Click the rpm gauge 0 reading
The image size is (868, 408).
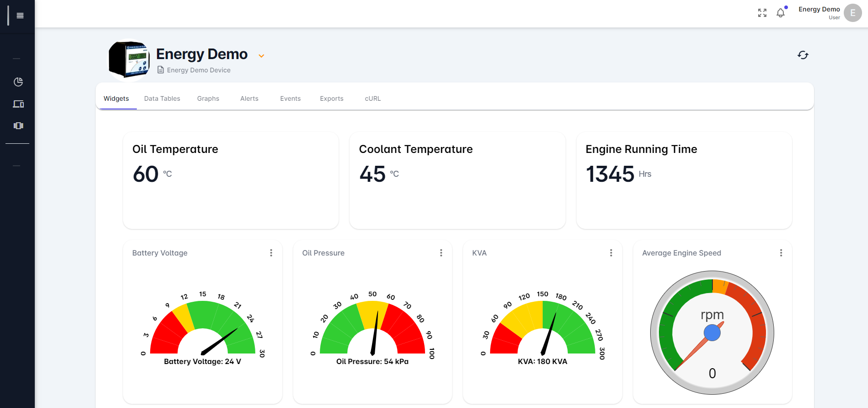pos(712,373)
